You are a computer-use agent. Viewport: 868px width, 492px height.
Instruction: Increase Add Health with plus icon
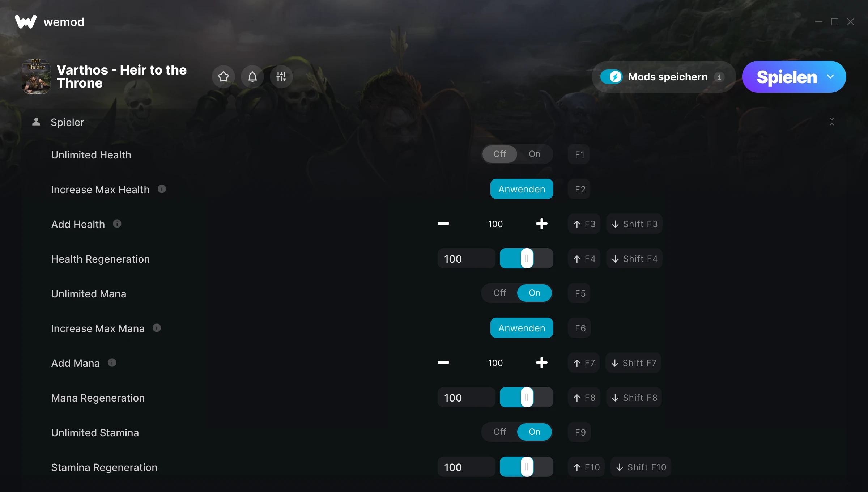[541, 224]
